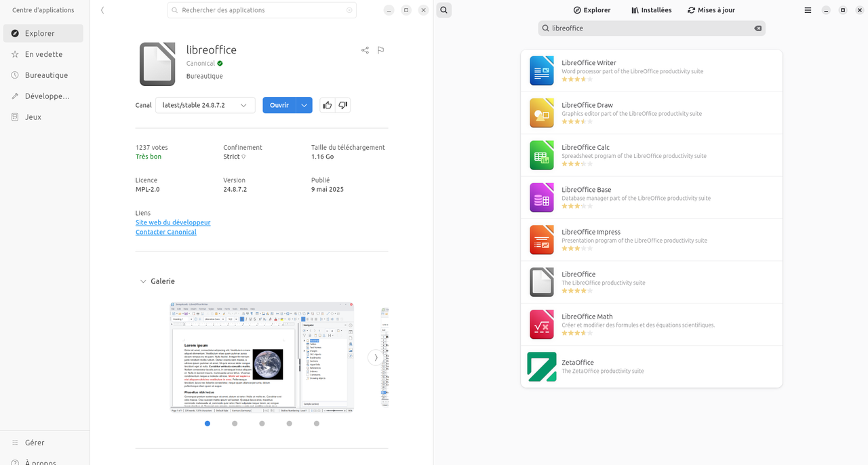The image size is (868, 465).
Task: Select the first gallery page dot
Action: [x=208, y=424]
